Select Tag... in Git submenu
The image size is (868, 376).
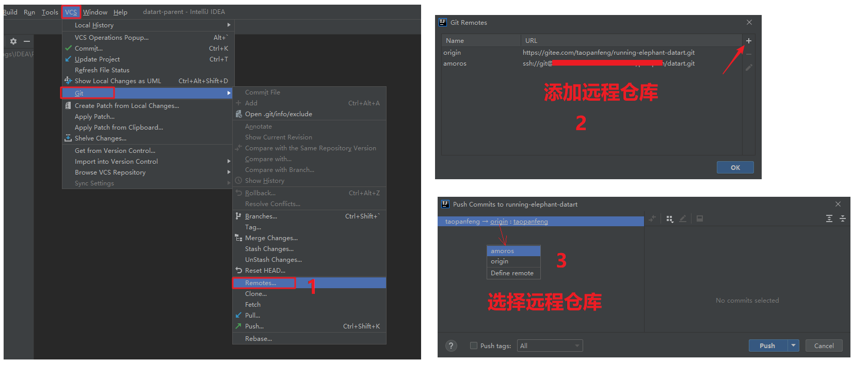point(309,227)
